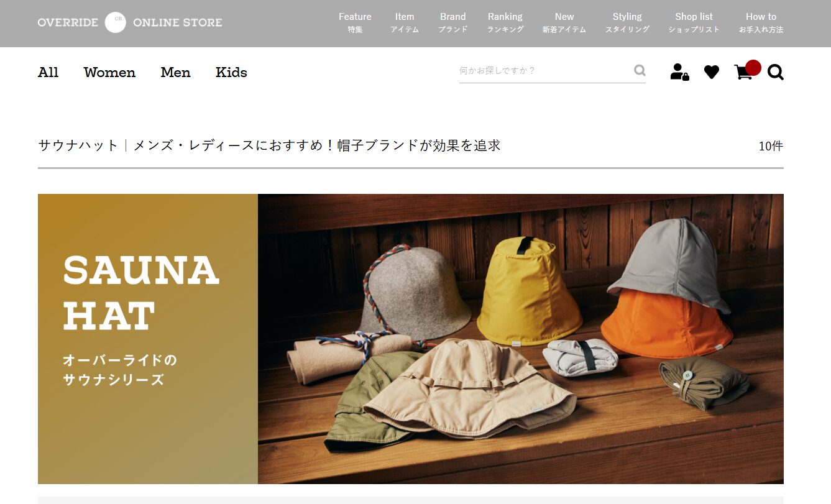Click the SAUNA HAT banner image
Screen dimensions: 831x504
[x=411, y=339]
